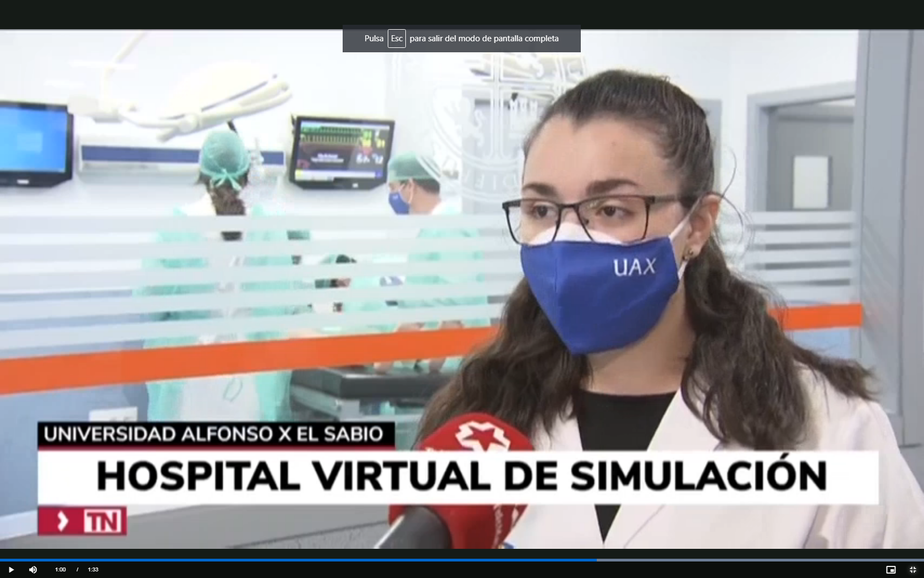Image resolution: width=924 pixels, height=578 pixels.
Task: Click the 'UNIVERSIDAD ALFONSO X EL SABIO' caption
Action: pyautogui.click(x=215, y=434)
